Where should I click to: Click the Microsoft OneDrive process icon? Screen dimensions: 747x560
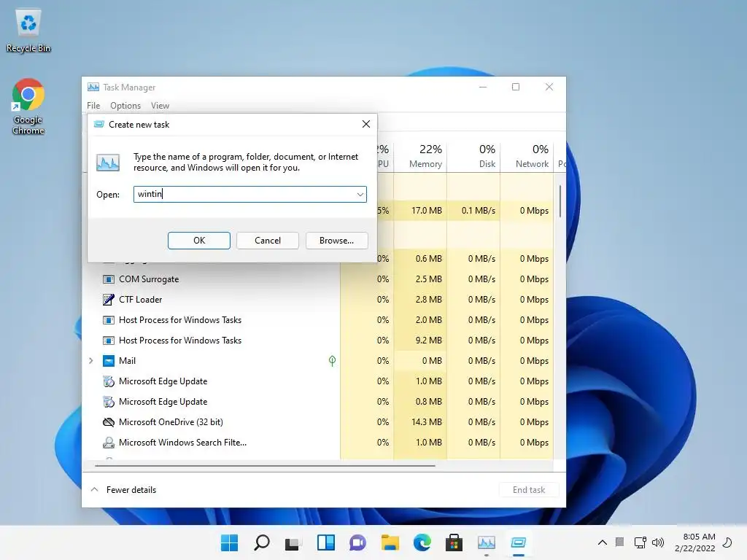pos(109,422)
